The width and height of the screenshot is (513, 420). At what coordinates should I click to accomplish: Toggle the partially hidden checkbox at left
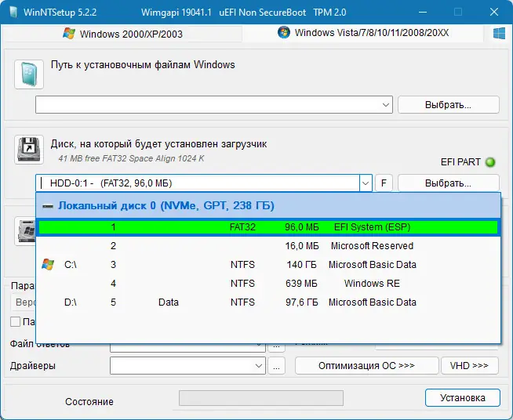point(15,322)
